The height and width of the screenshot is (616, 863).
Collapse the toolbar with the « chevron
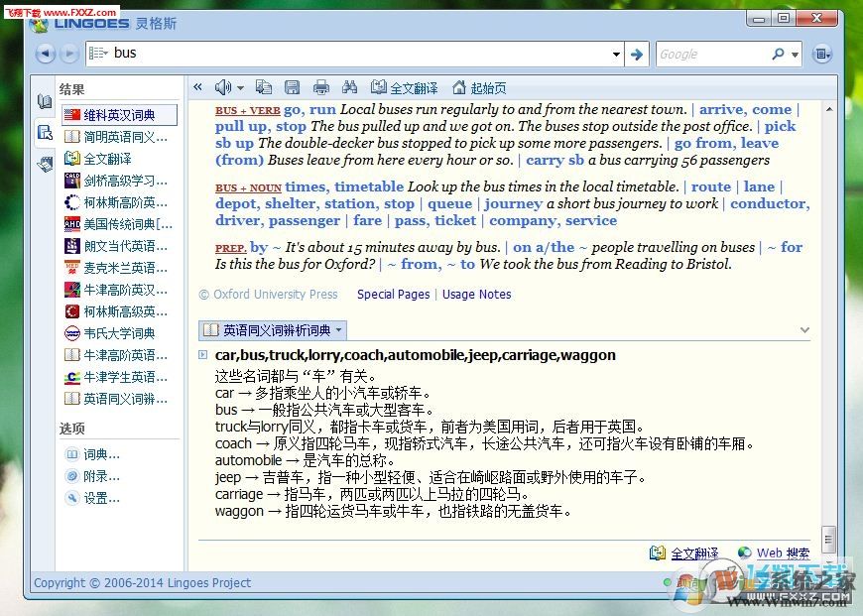197,87
